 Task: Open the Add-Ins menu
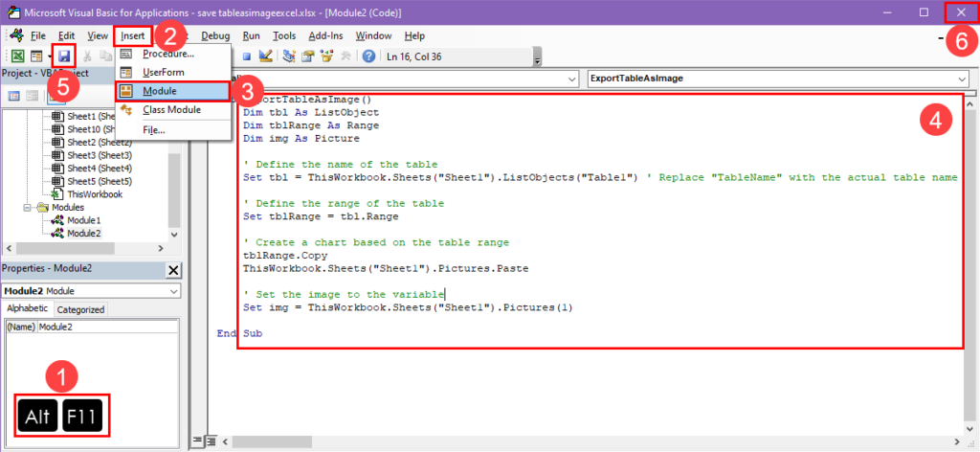click(x=325, y=35)
